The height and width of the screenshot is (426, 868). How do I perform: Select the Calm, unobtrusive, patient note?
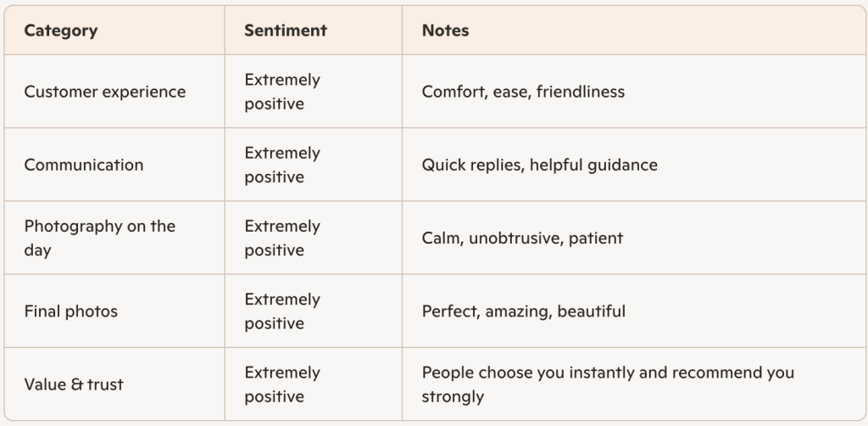522,238
